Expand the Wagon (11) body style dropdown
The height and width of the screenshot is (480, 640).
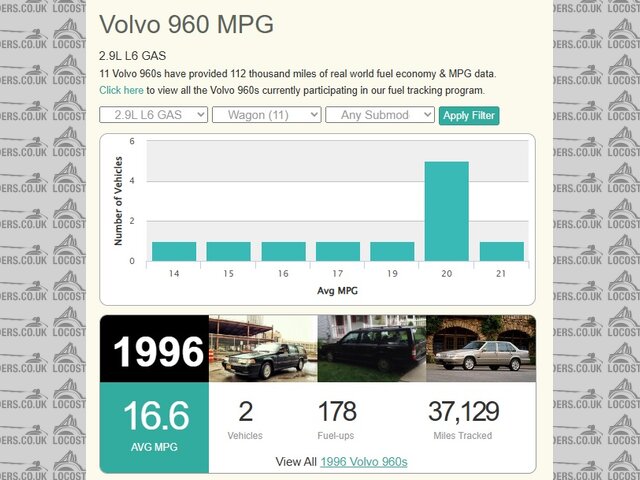click(x=267, y=115)
